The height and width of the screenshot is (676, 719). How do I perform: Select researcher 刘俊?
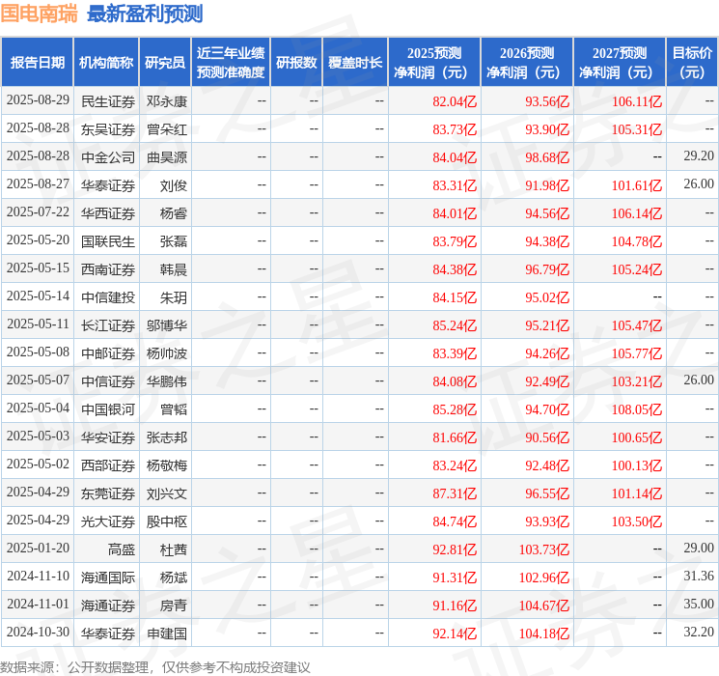coord(173,185)
